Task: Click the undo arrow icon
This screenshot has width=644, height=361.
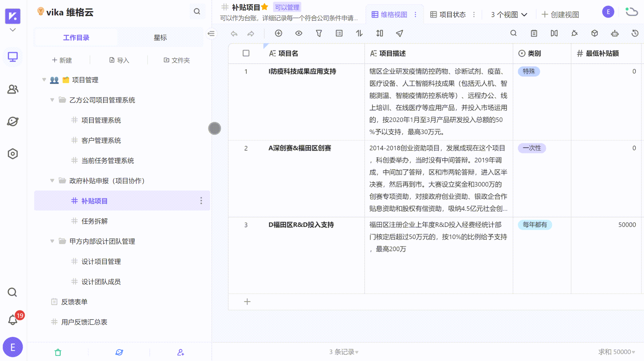Action: pos(234,33)
